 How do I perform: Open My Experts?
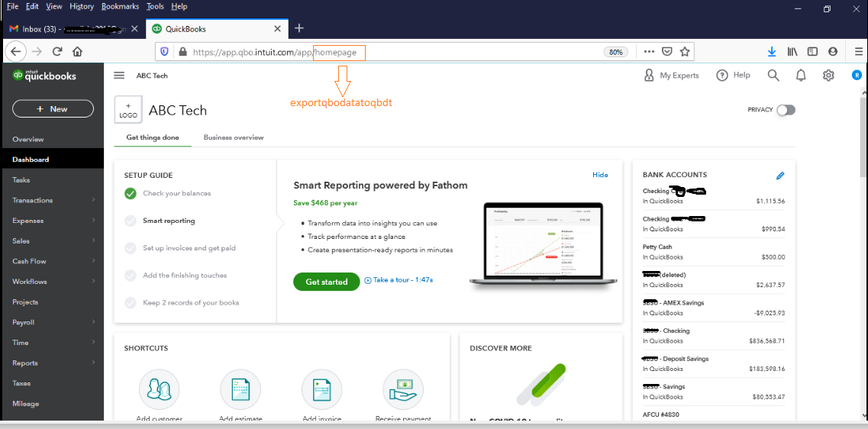pos(672,76)
